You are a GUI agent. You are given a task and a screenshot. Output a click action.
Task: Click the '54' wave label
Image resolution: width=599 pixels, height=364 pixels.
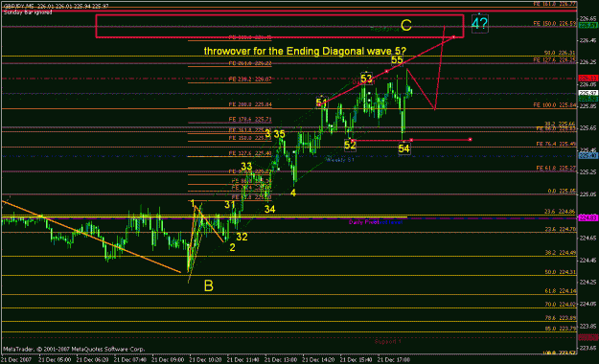[403, 148]
